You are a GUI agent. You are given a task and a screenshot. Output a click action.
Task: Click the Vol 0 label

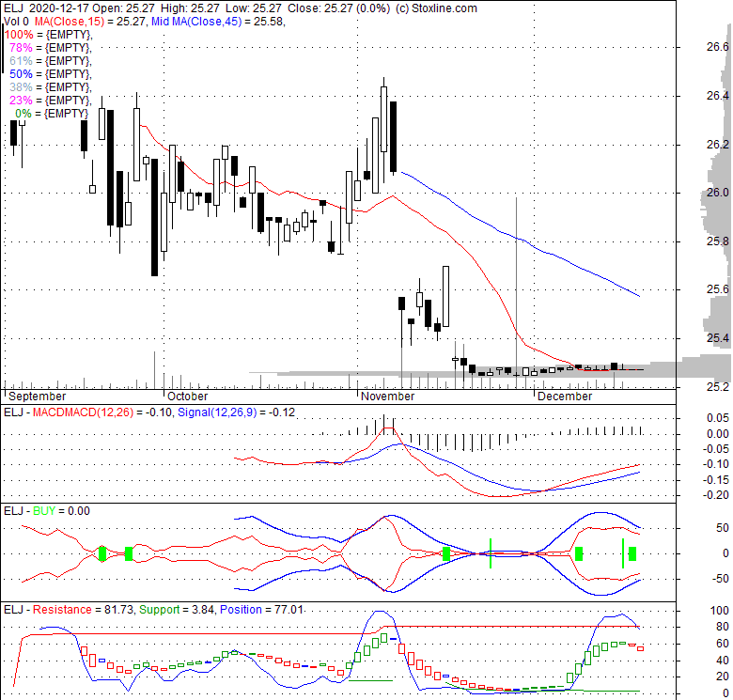tap(16, 22)
